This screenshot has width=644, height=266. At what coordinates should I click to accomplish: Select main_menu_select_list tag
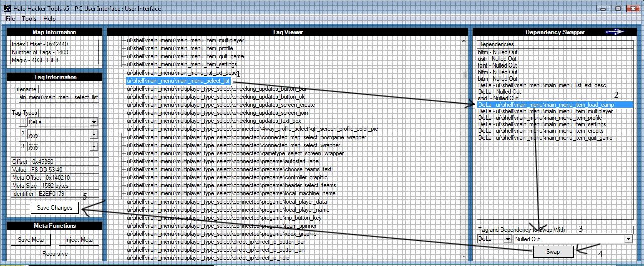coord(178,81)
